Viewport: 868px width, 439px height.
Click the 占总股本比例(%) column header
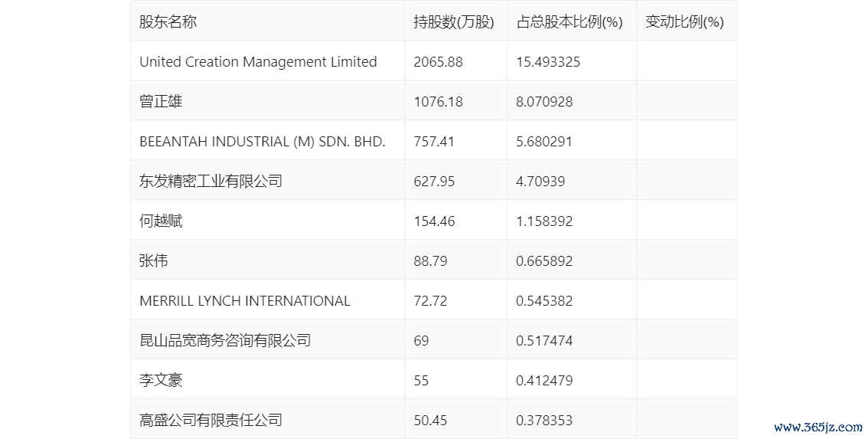click(x=569, y=22)
